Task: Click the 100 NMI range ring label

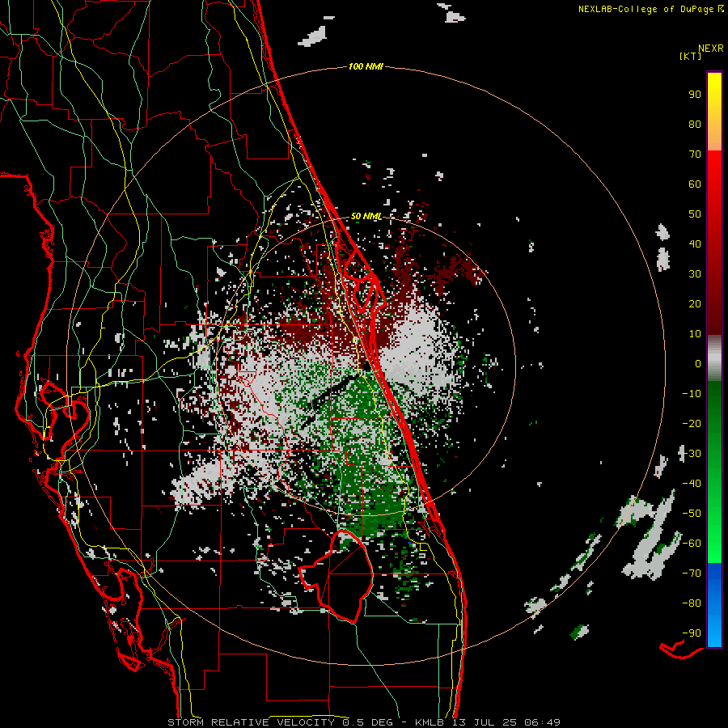Action: pos(366,66)
